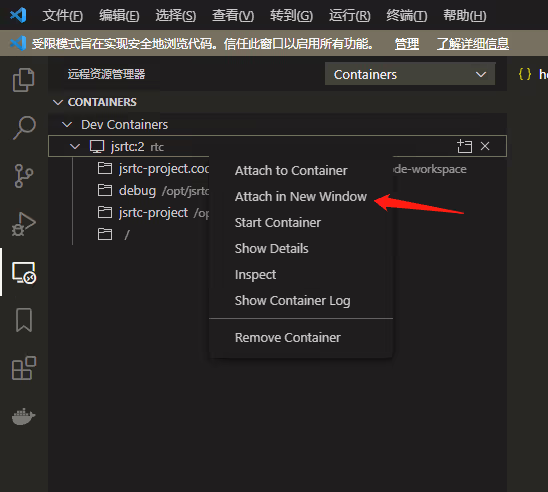The width and height of the screenshot is (548, 492).
Task: Remove jsrtc:2 container via X icon
Action: 485,146
